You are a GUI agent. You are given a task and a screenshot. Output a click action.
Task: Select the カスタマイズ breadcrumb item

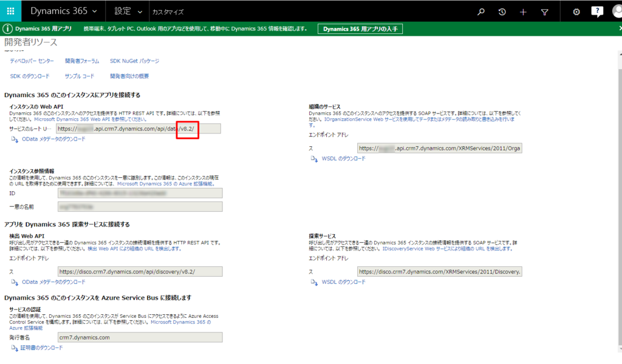tap(168, 12)
